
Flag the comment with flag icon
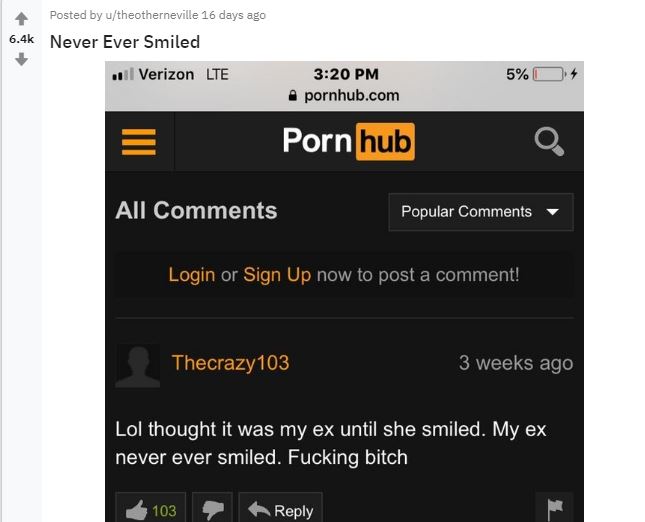(x=555, y=509)
